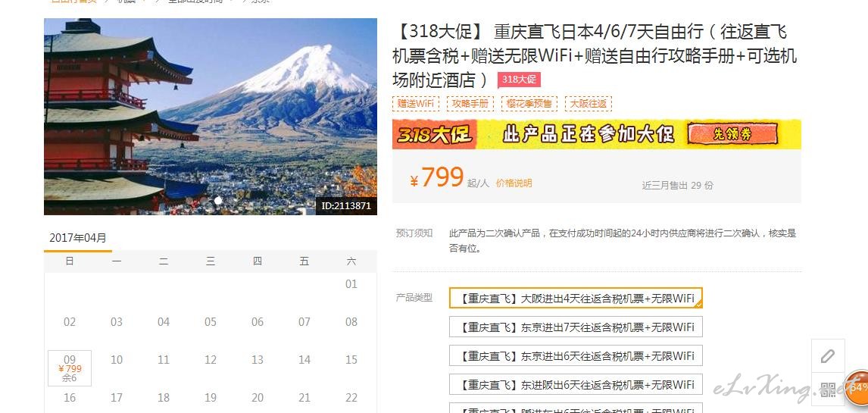Open the 价格说明 price explanation link
Image resolution: width=868 pixels, height=413 pixels.
[514, 183]
